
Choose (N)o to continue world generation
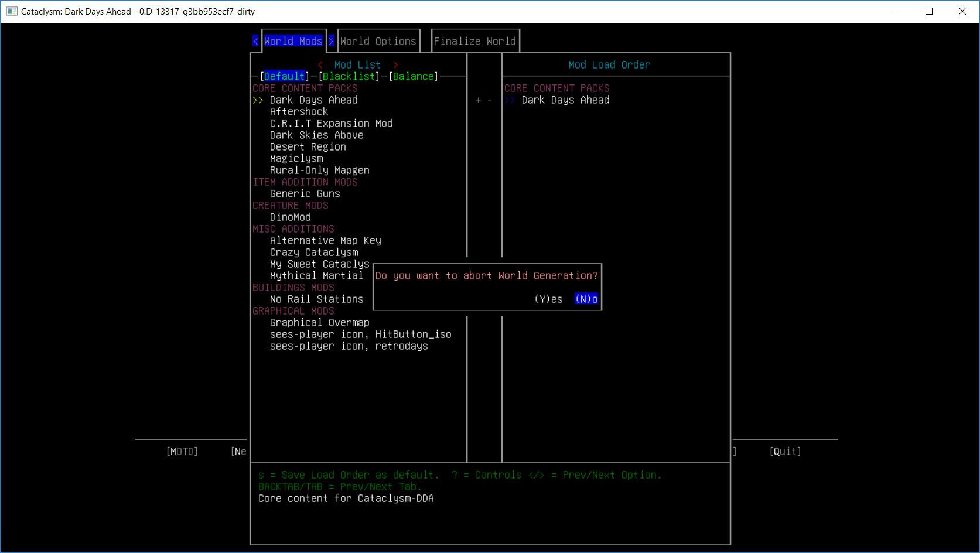tap(586, 299)
